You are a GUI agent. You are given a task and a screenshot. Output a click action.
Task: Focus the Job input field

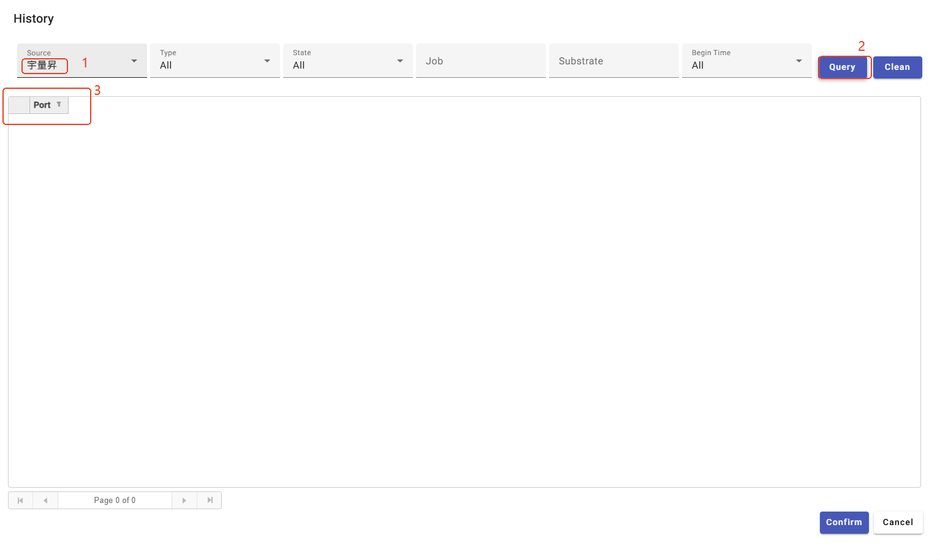tap(480, 61)
